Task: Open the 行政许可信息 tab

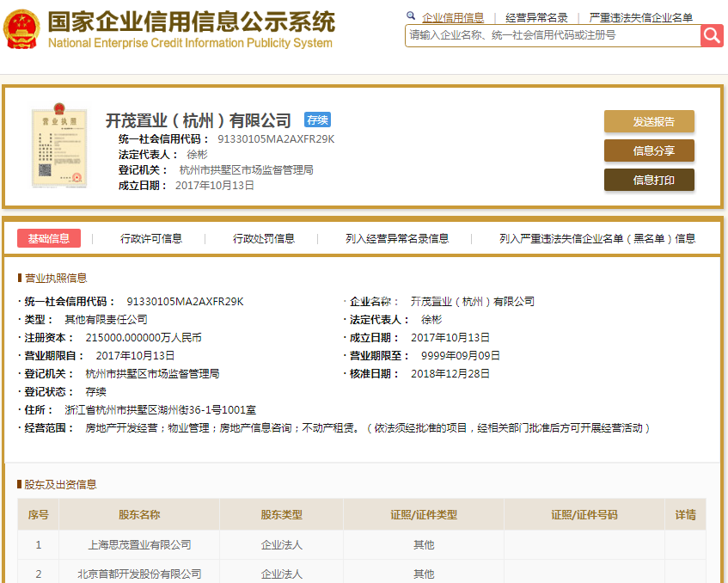Action: [151, 238]
